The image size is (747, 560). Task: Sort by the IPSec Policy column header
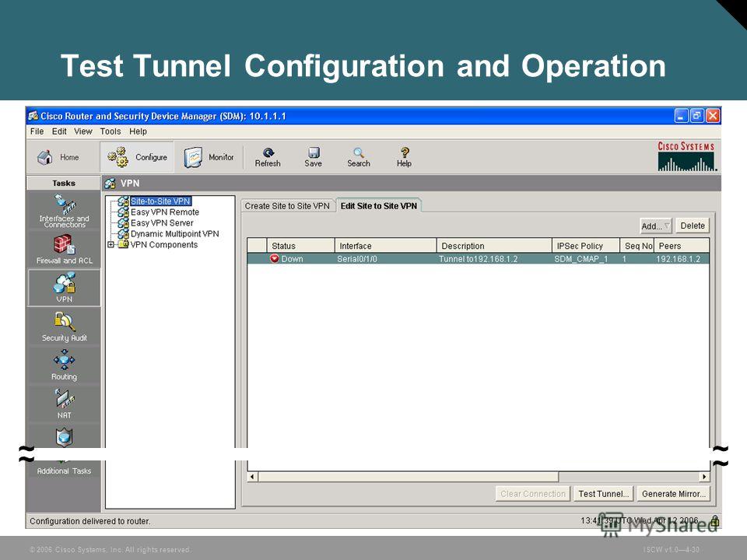[x=585, y=246]
